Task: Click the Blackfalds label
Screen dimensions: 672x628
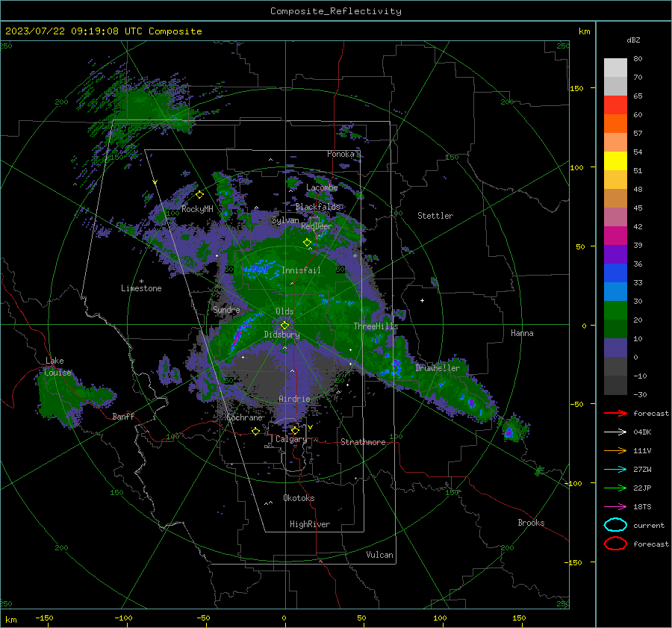Action: coord(317,207)
